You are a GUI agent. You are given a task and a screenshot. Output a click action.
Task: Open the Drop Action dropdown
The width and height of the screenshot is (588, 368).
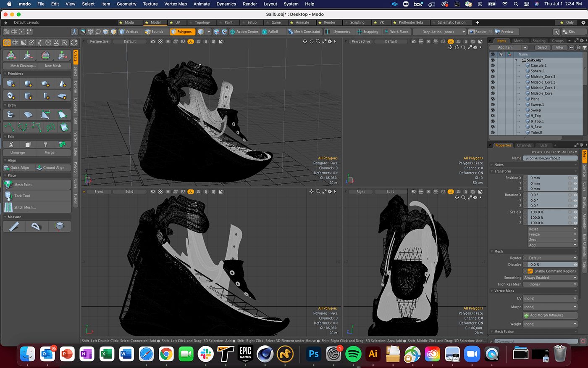[x=439, y=32]
